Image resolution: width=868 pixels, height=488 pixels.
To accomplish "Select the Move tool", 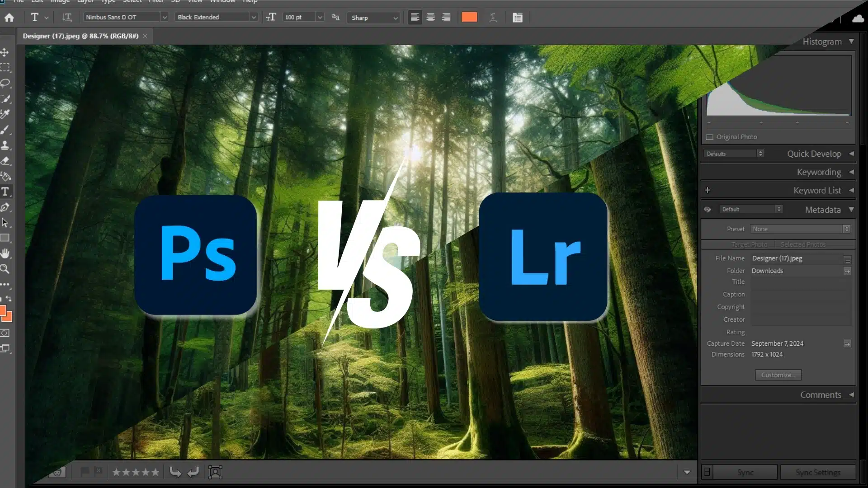I will (5, 52).
